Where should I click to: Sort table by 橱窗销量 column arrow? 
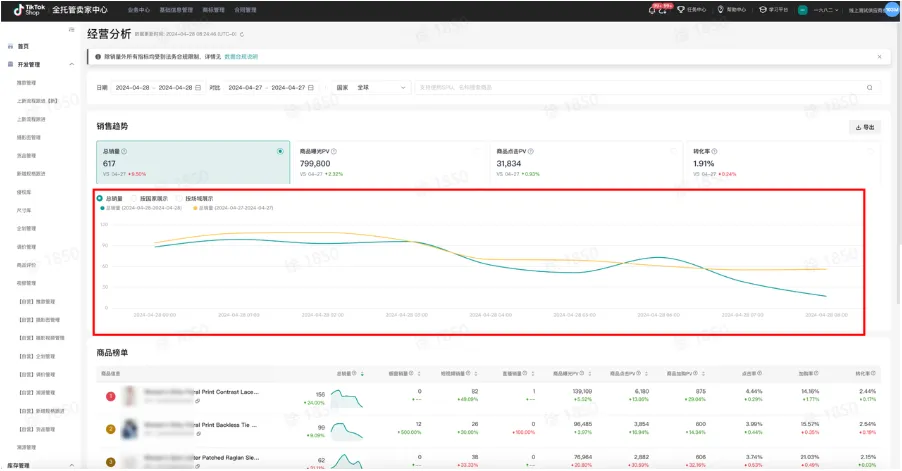[418, 374]
